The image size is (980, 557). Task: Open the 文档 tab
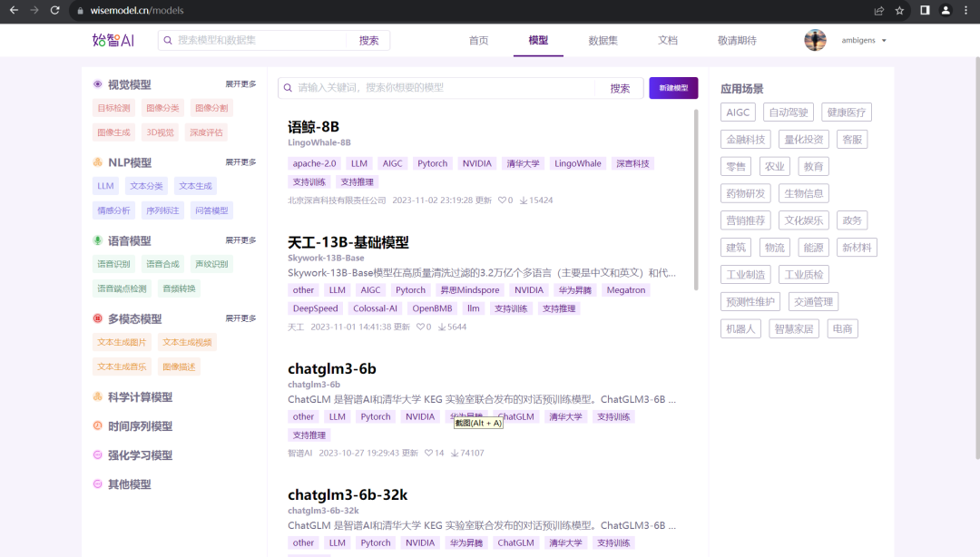point(668,40)
